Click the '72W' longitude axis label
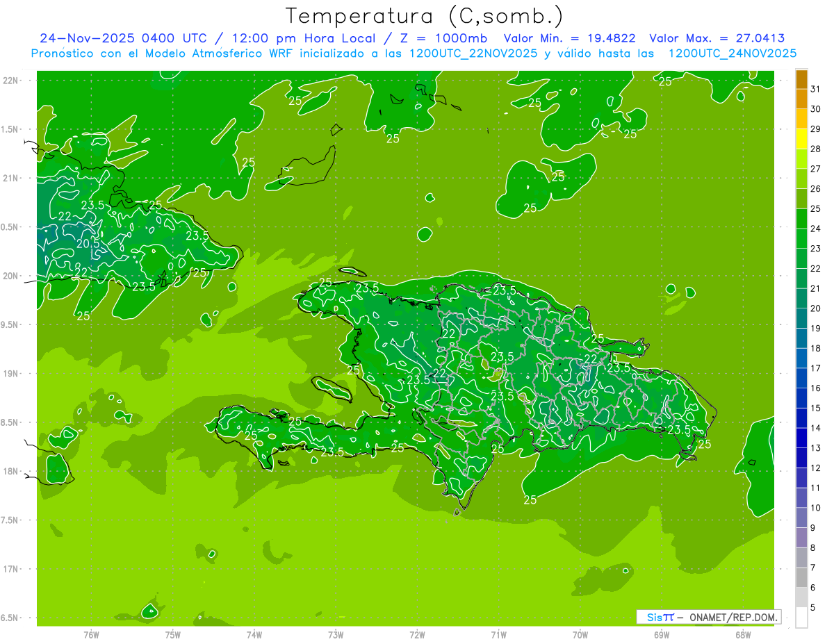This screenshot has height=644, width=834. pyautogui.click(x=417, y=635)
